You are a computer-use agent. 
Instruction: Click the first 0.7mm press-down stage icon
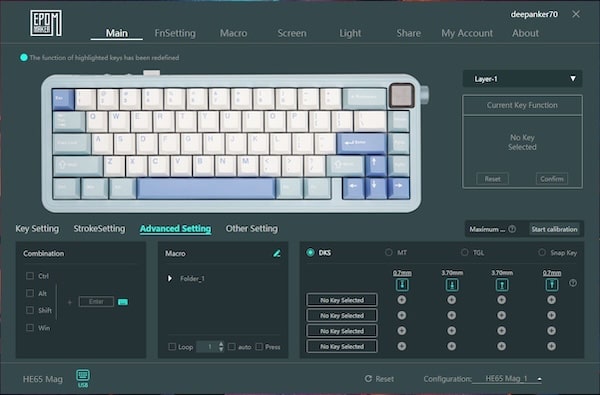(402, 284)
